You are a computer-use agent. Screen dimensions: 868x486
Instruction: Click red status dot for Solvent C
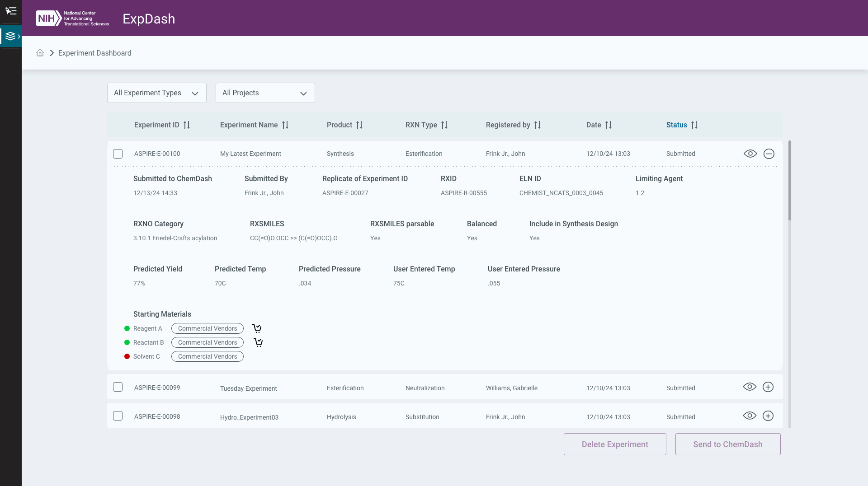127,356
